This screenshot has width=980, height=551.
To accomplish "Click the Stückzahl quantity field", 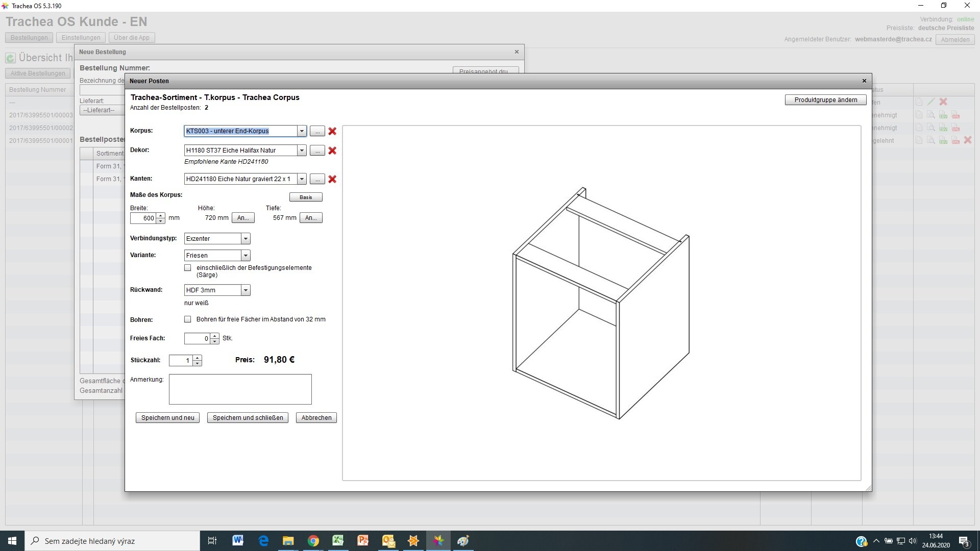I will click(x=181, y=361).
